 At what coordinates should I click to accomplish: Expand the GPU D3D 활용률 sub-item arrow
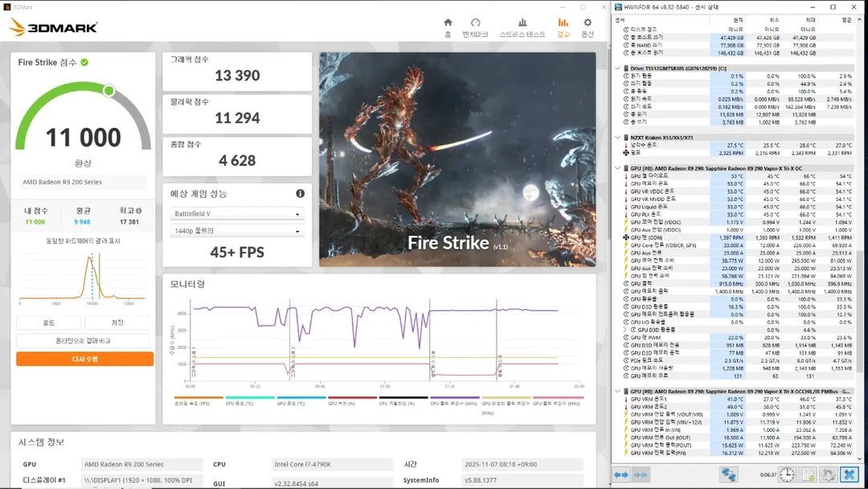pyautogui.click(x=625, y=330)
